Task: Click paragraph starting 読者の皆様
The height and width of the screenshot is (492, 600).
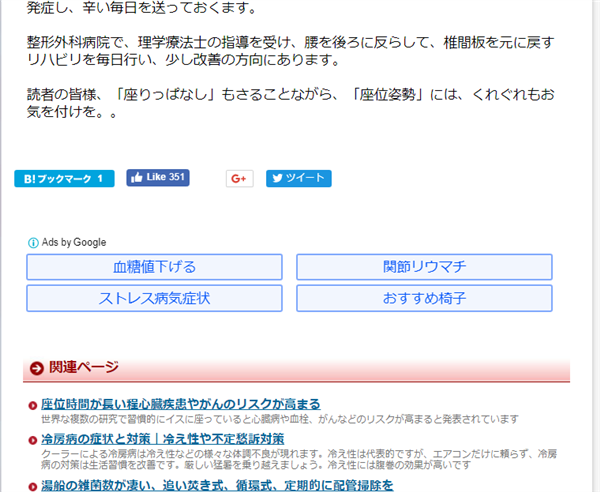Action: (290, 103)
